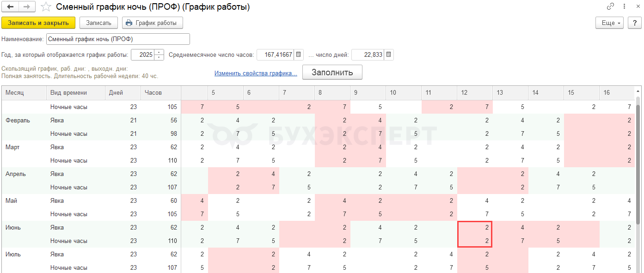Print График работы via printer button
Screen dimensions: 644x273
click(x=153, y=23)
